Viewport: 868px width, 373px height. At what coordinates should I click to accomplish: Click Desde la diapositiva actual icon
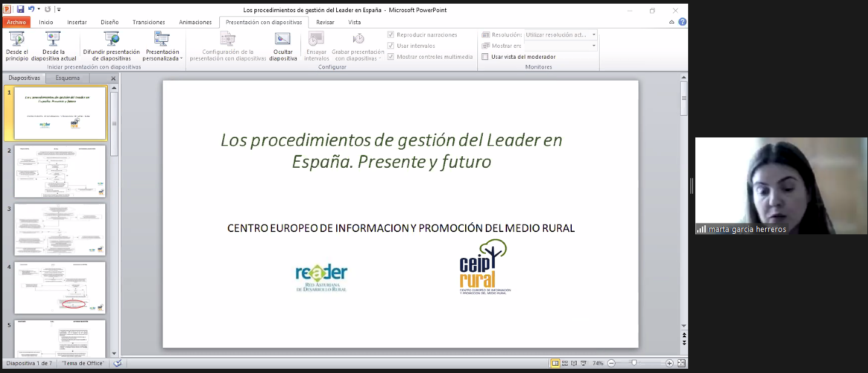(x=53, y=39)
